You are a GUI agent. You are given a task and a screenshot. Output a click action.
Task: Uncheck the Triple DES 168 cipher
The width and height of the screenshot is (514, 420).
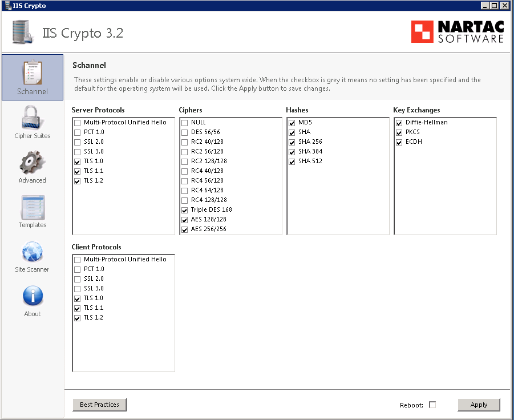(x=185, y=210)
